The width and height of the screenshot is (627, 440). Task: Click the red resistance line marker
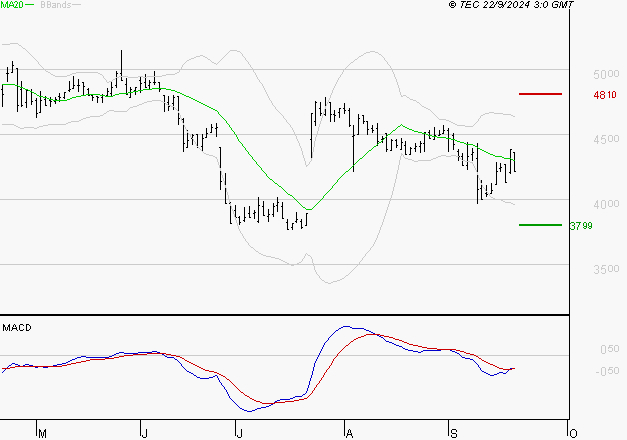(x=540, y=94)
